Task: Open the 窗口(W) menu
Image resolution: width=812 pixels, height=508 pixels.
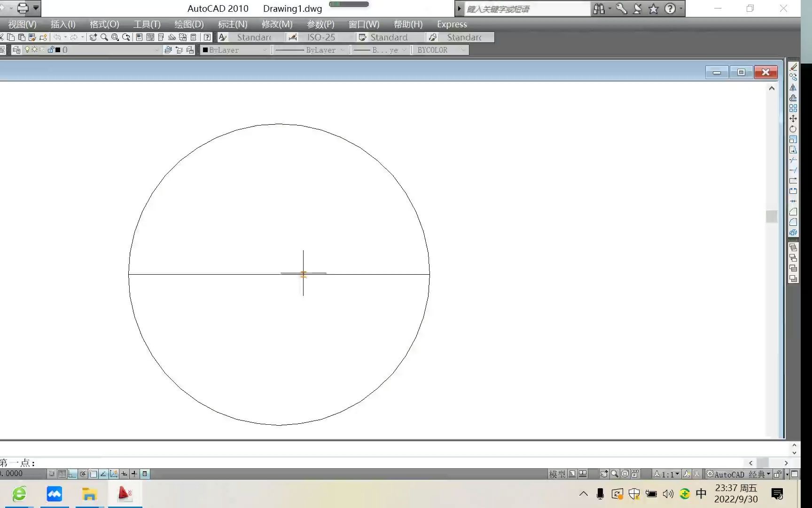Action: 364,24
